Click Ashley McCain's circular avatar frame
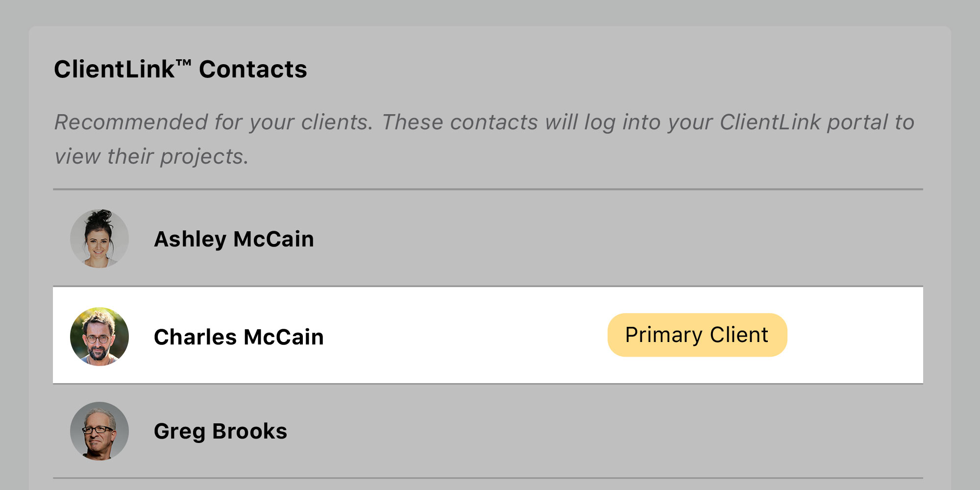The image size is (980, 490). point(99,239)
